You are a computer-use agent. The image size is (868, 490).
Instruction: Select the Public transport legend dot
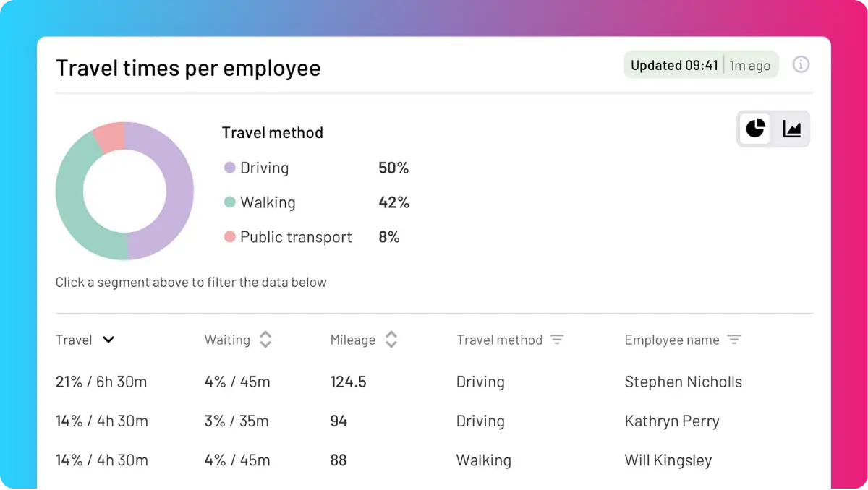point(230,237)
